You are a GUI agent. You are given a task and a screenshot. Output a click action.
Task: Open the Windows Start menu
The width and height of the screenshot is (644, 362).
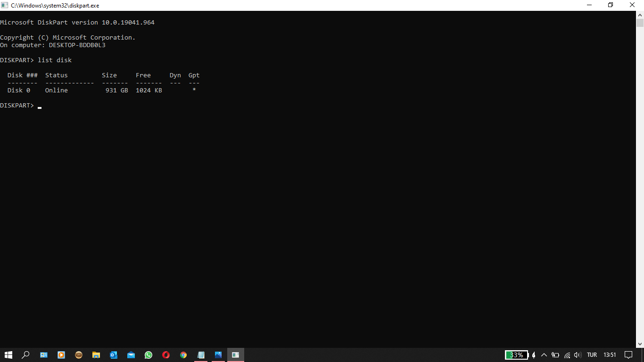8,355
